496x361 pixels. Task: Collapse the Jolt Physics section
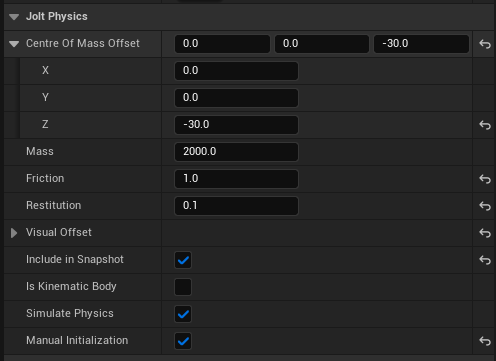click(14, 17)
